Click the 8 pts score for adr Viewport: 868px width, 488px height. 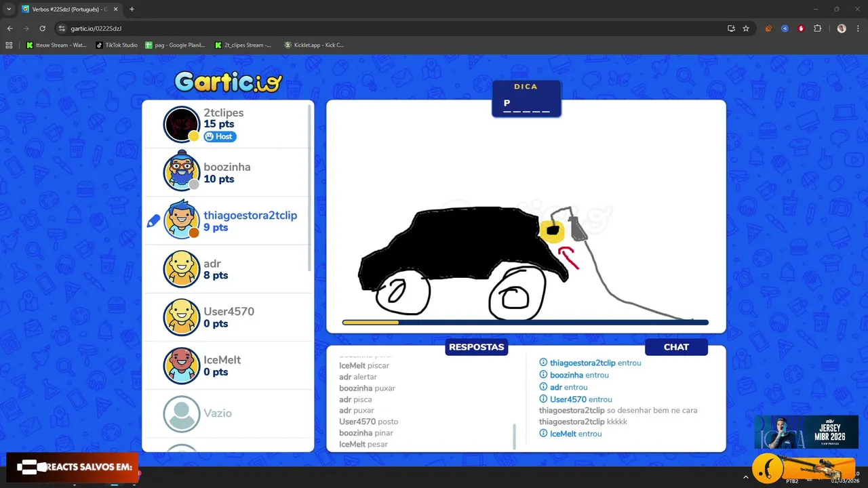pyautogui.click(x=216, y=275)
